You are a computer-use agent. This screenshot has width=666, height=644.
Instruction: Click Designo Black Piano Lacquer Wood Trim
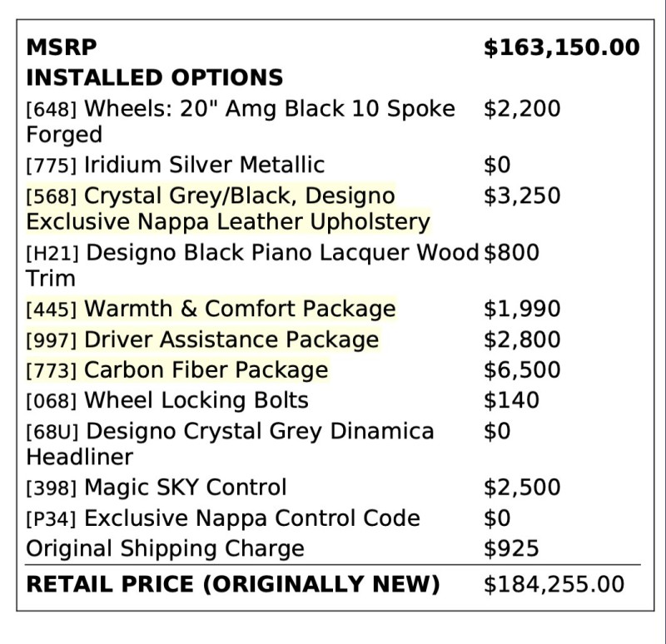coord(252,265)
